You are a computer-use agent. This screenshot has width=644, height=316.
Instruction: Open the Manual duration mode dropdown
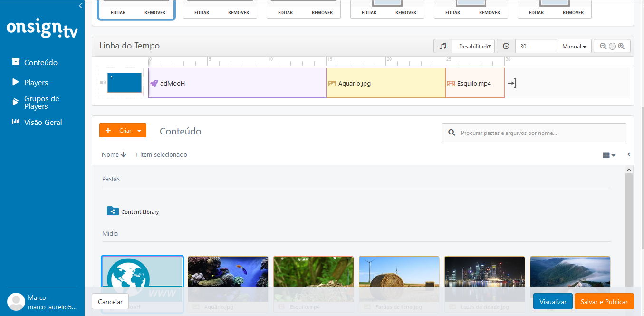[x=574, y=46]
